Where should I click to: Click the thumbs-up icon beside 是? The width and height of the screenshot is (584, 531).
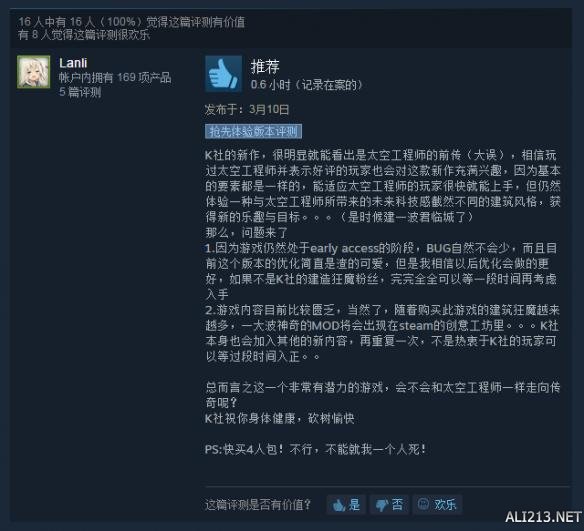[x=338, y=505]
